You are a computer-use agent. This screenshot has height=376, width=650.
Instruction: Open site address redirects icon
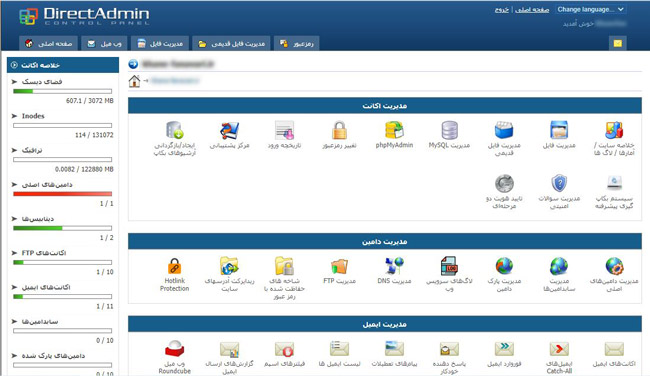pyautogui.click(x=229, y=266)
